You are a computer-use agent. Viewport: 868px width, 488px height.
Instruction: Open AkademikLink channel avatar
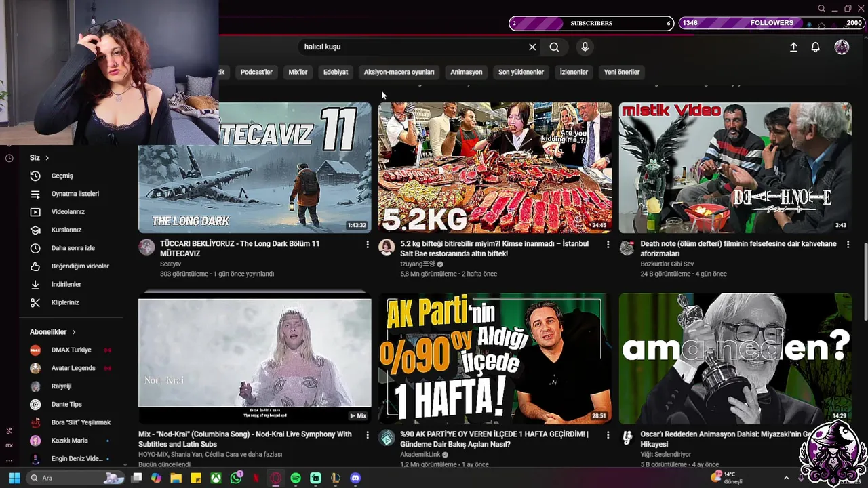click(x=387, y=437)
